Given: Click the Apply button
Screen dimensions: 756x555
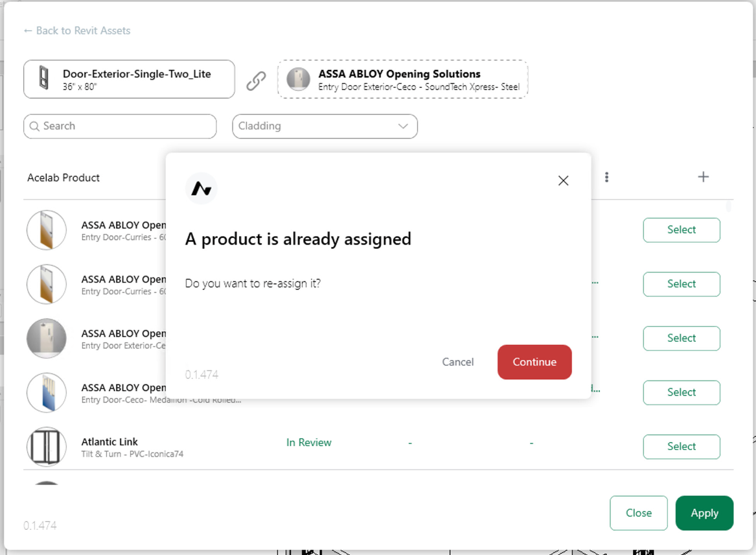Looking at the screenshot, I should [x=704, y=513].
